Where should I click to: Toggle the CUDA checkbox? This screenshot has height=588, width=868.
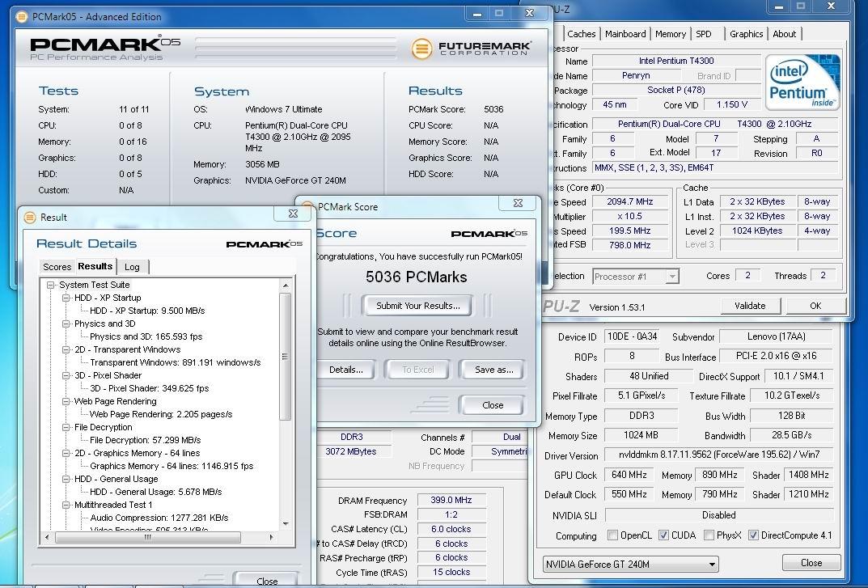point(663,535)
